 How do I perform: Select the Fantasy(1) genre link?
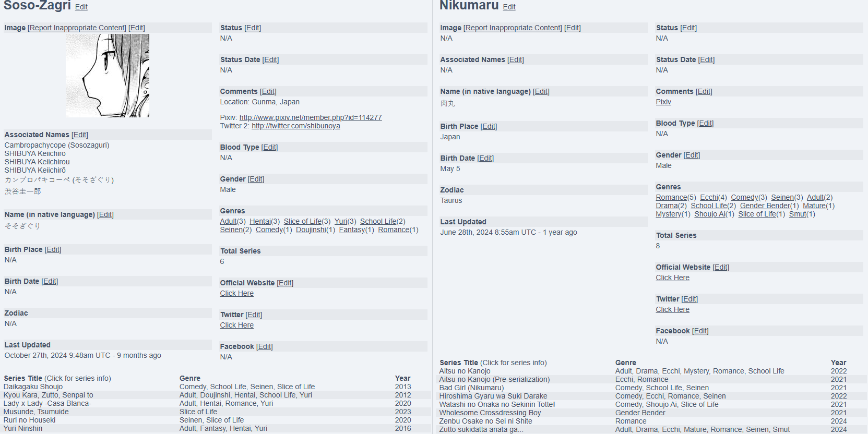click(356, 230)
